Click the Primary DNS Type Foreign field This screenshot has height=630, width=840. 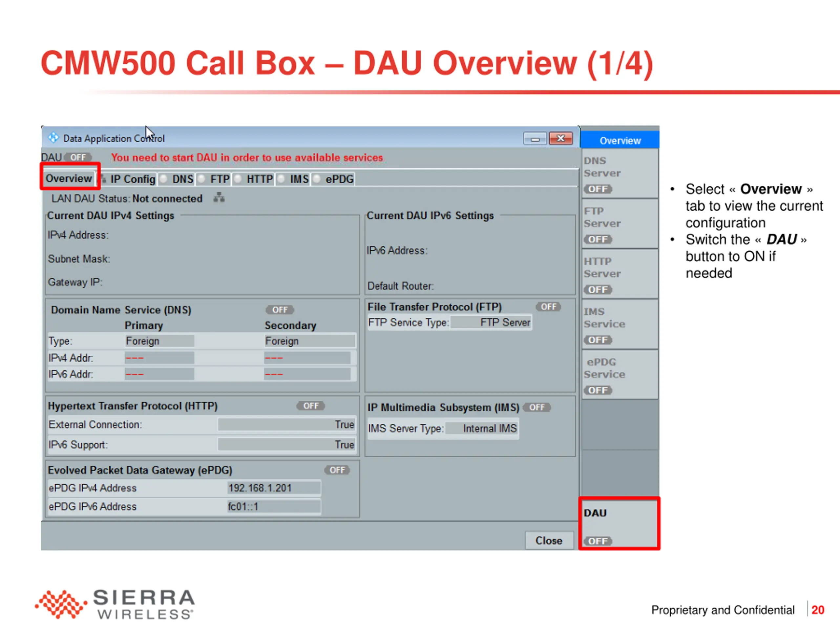[159, 341]
